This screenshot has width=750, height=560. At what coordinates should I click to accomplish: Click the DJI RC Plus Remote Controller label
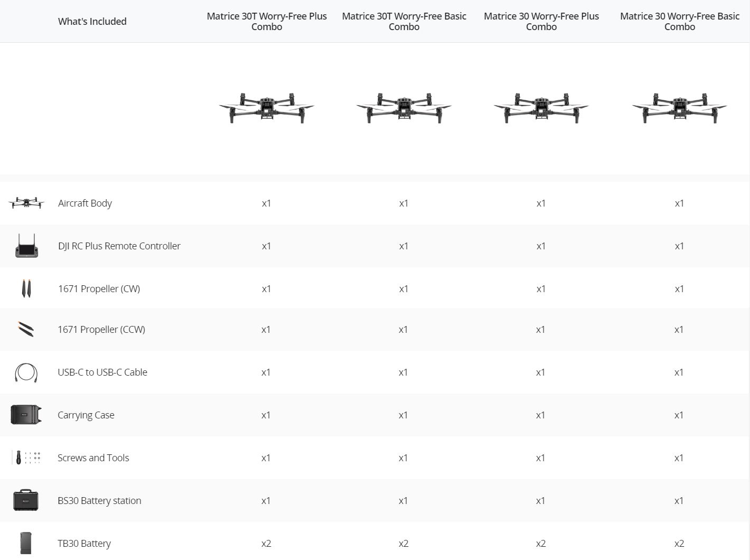coord(119,246)
